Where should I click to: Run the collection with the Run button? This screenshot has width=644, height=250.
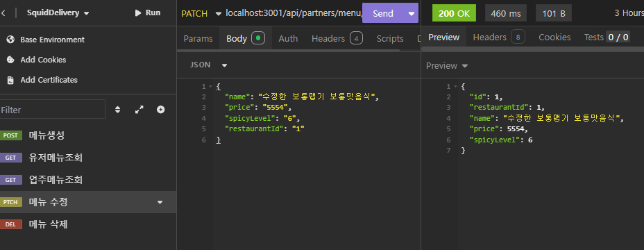(x=147, y=12)
